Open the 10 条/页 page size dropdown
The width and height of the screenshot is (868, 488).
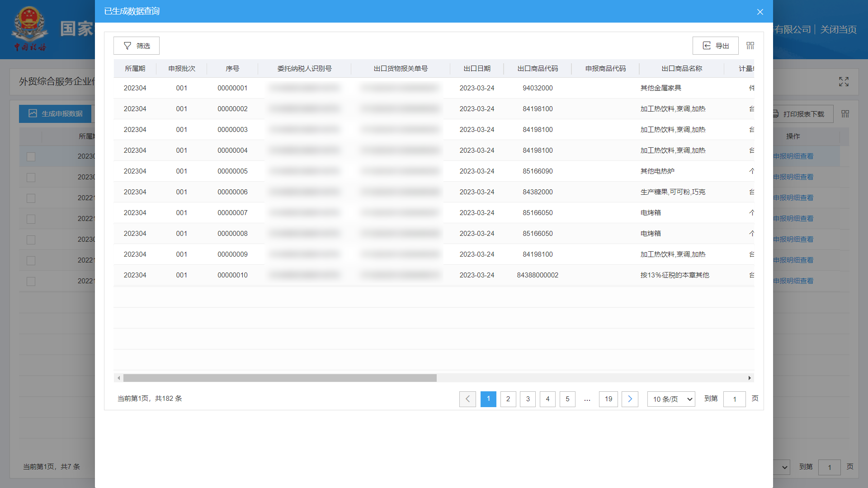pyautogui.click(x=671, y=399)
